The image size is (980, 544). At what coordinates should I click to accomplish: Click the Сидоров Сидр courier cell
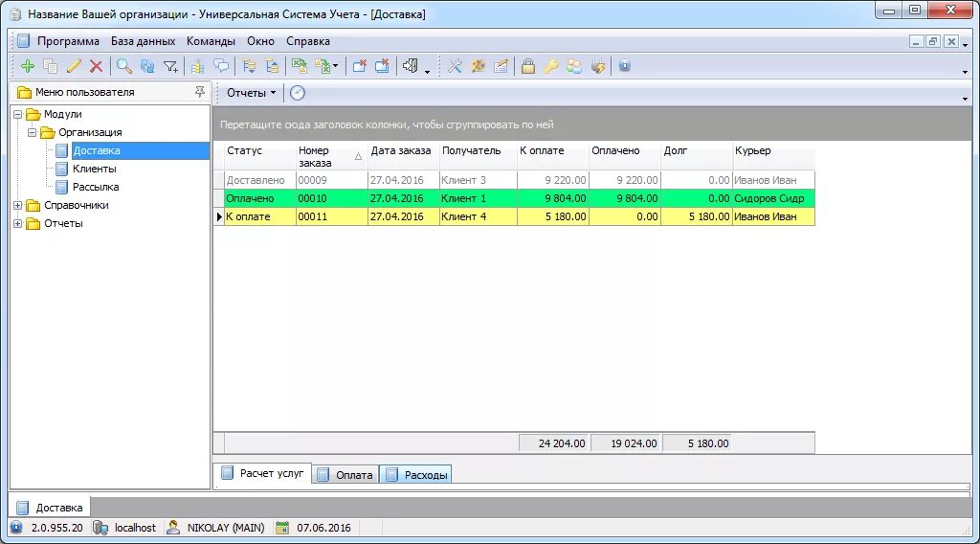point(773,198)
